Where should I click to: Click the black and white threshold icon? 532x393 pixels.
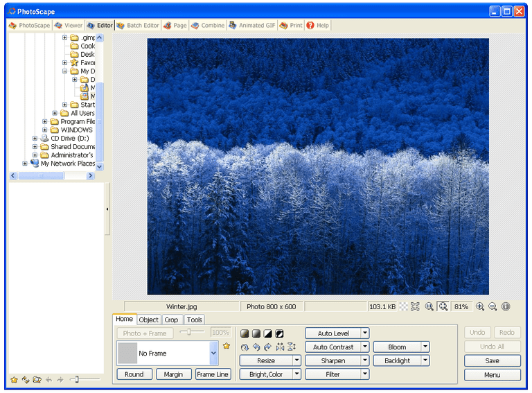267,333
